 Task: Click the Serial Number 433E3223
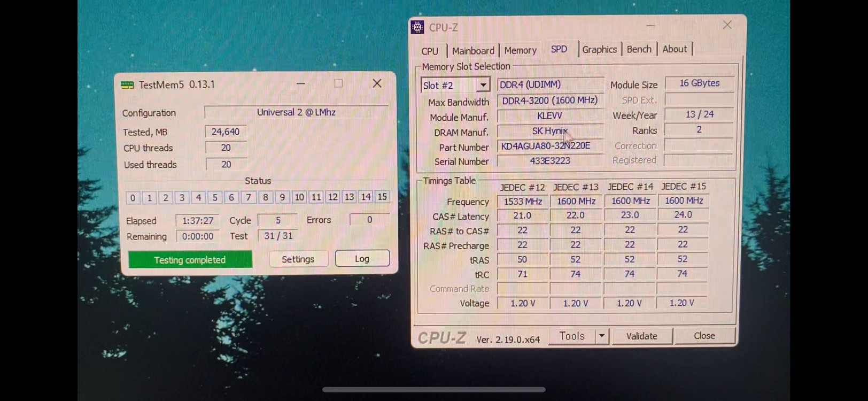(x=550, y=160)
